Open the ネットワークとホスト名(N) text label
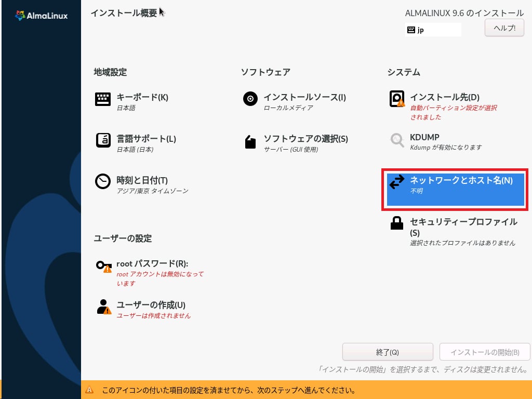The image size is (532, 399). [461, 180]
